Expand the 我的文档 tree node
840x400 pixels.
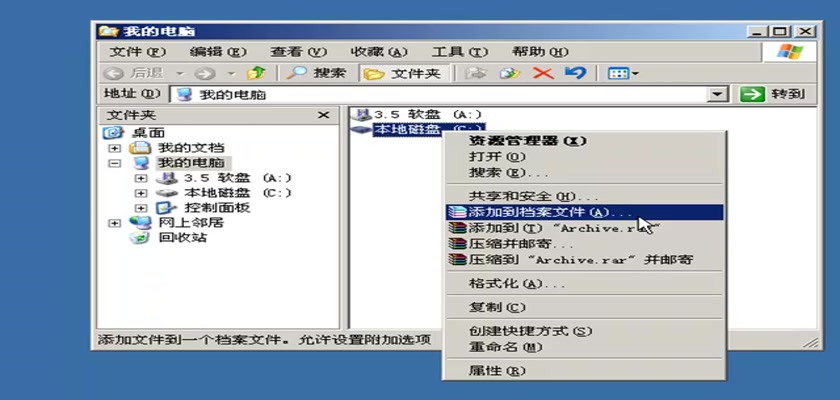pos(115,148)
